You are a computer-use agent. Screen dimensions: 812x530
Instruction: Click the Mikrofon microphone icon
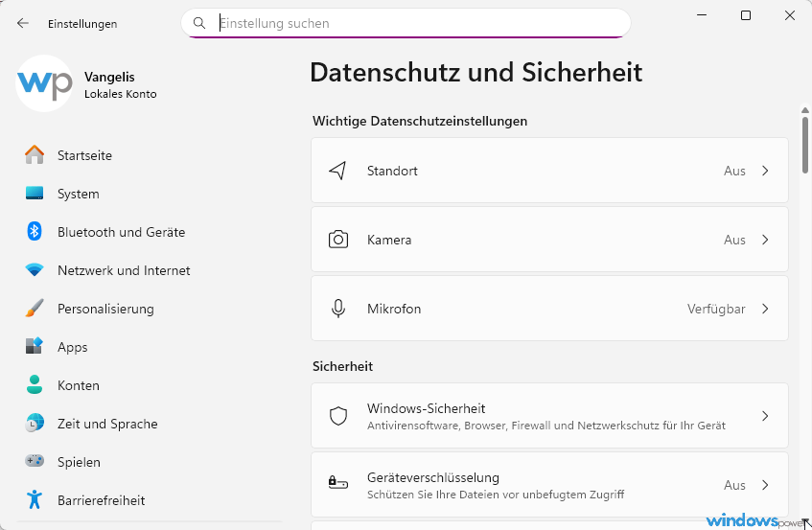338,309
